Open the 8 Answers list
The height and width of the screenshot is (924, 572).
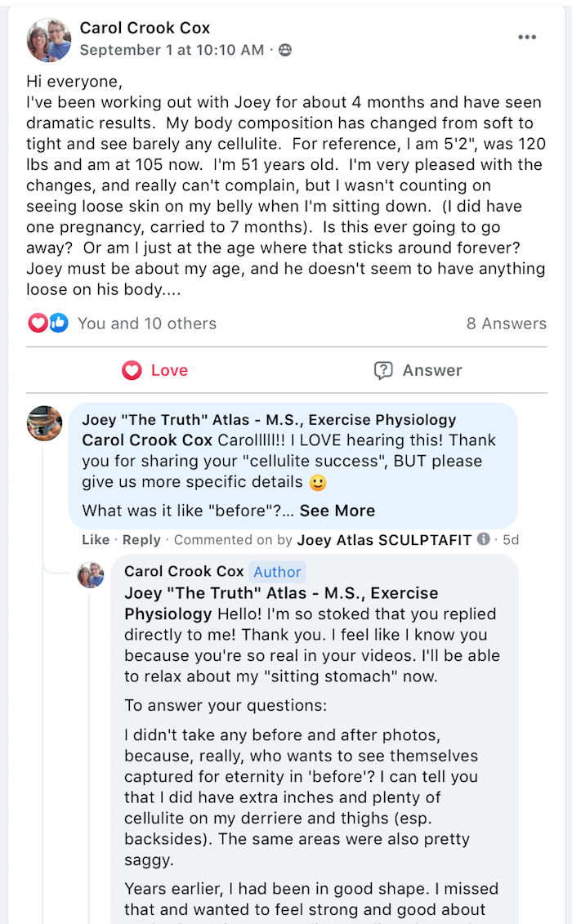click(x=506, y=324)
